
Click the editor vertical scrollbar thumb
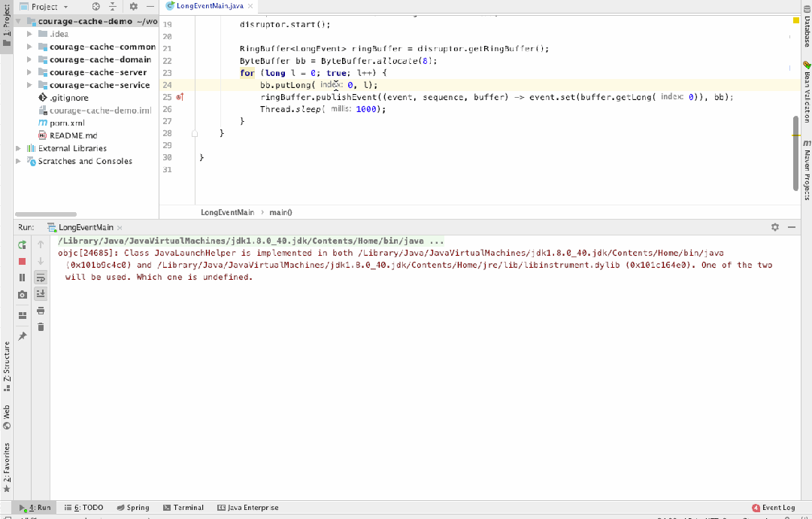[796, 153]
